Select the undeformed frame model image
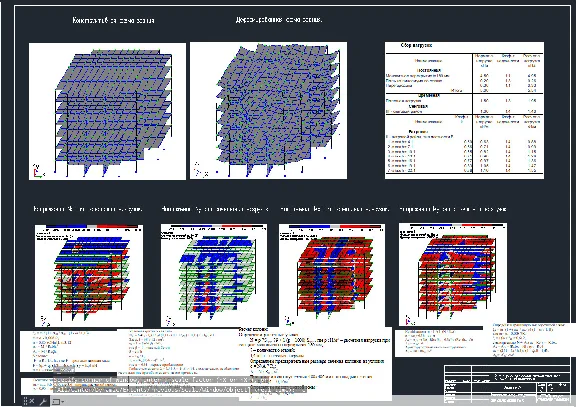The image size is (576, 407). 107,111
